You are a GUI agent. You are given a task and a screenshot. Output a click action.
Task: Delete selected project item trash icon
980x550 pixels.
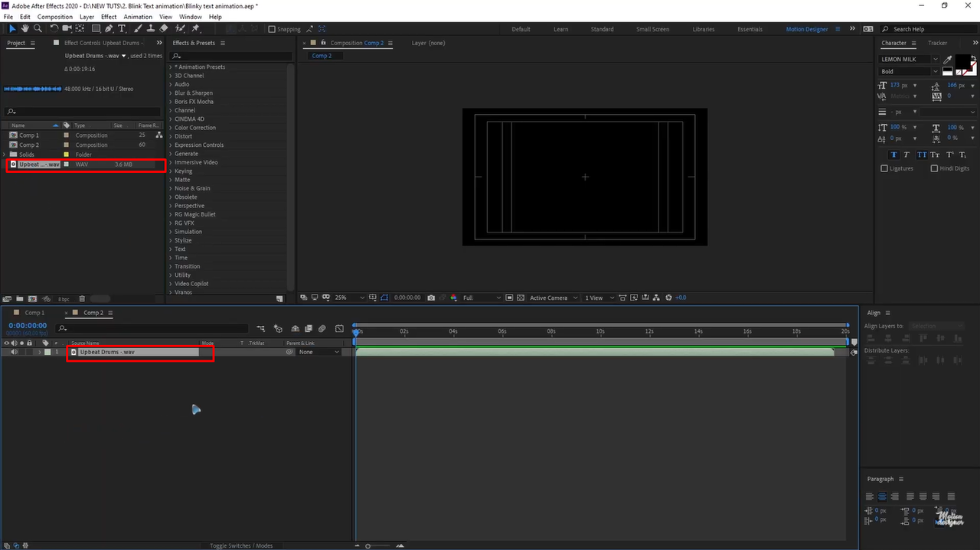point(82,298)
